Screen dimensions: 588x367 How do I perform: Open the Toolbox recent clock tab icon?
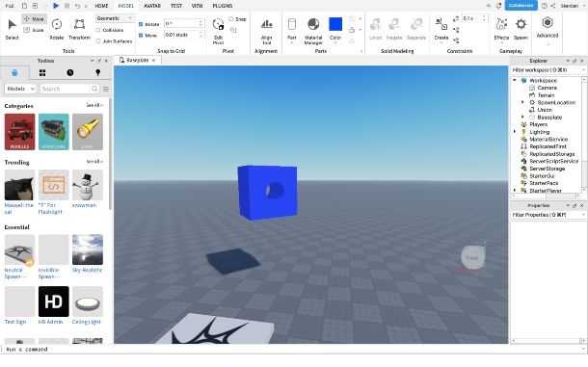pos(70,72)
